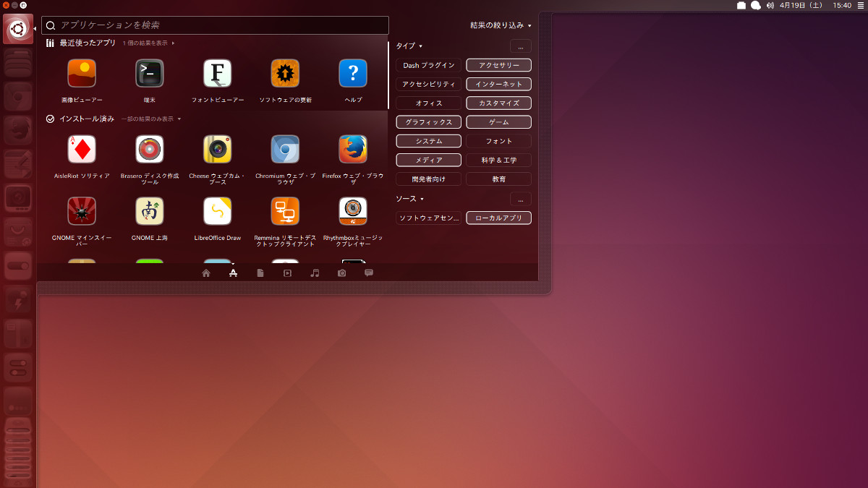Click the 最近使ったアプリ category header
Screen dimensions: 868x488
coord(88,43)
